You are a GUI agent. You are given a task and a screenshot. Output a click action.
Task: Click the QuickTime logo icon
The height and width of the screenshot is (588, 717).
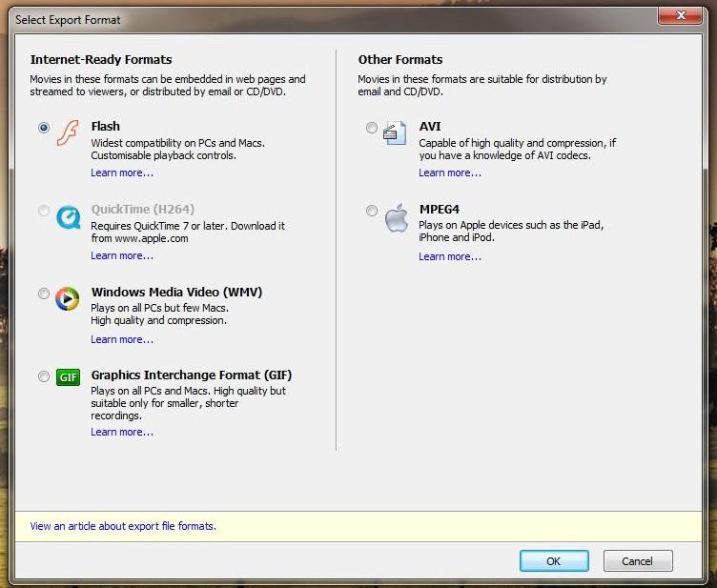[x=68, y=217]
